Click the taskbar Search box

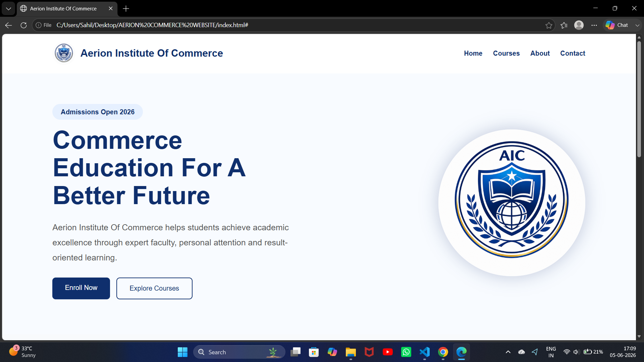pyautogui.click(x=239, y=352)
